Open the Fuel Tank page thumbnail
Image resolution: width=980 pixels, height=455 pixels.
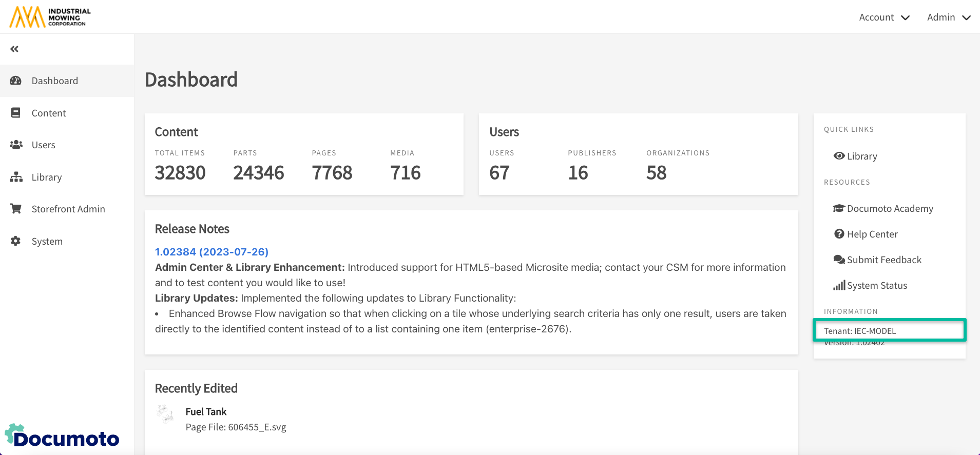(x=165, y=413)
